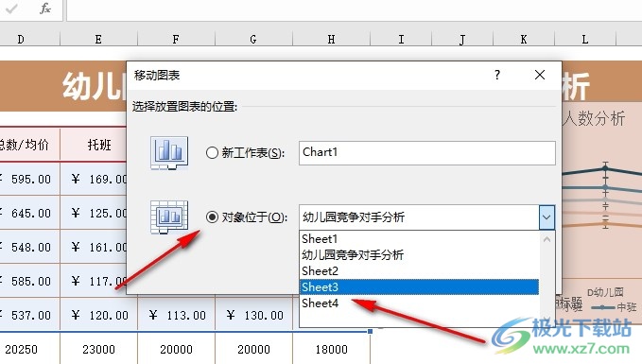This screenshot has width=642, height=364.
Task: Click the dropdown list scroll-up arrow
Action: click(x=547, y=239)
